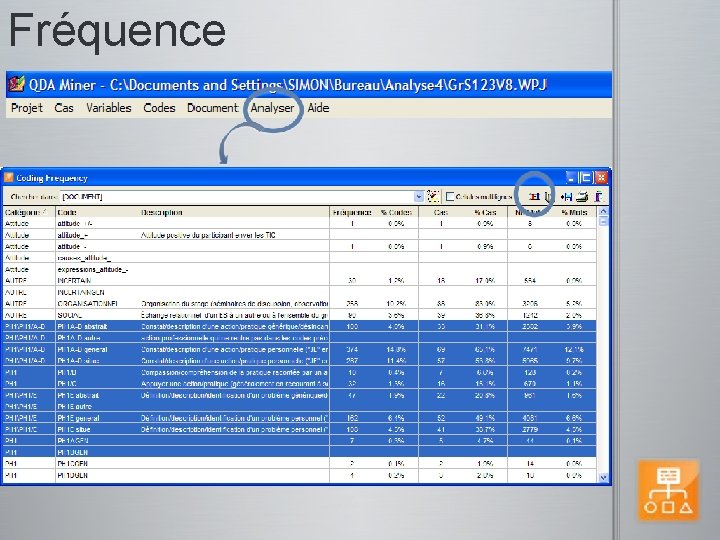The image size is (720, 540).
Task: Sort by the % Cas column header
Action: point(485,213)
